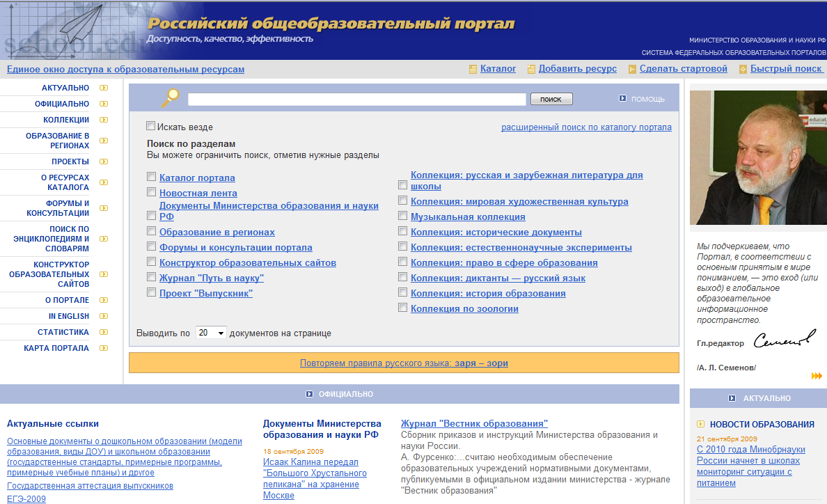Click the Каталог list icon in top bar
Screen dimensions: 827x504
473,69
